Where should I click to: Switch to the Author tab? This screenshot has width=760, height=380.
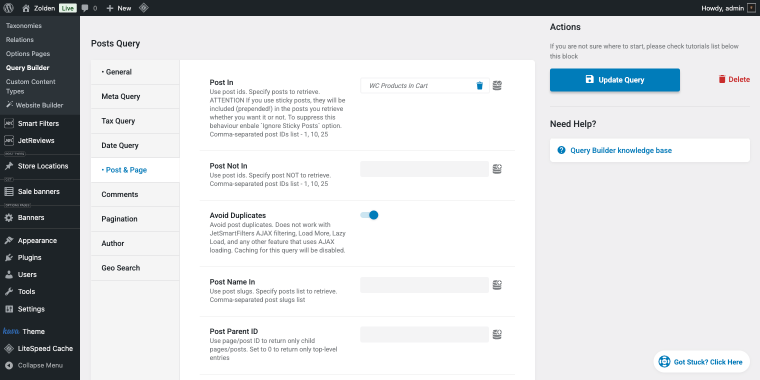click(x=135, y=243)
